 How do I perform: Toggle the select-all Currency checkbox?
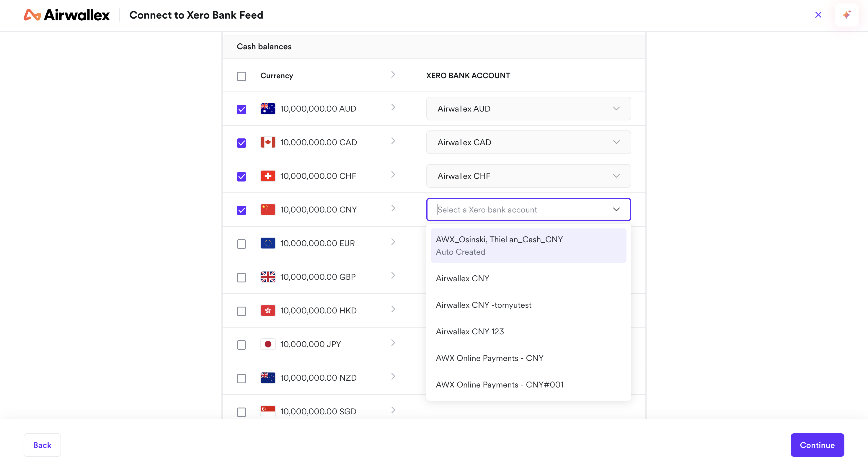(242, 76)
